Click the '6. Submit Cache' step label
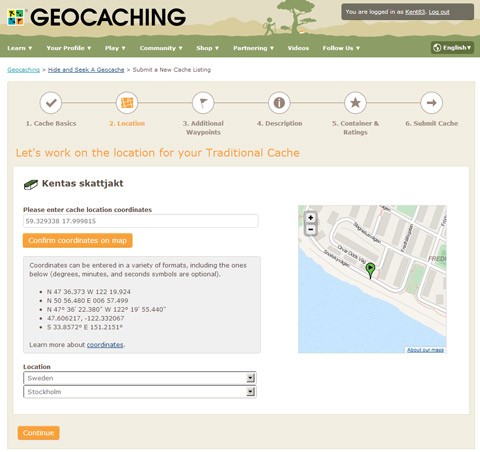This screenshot has height=452, width=480. (x=431, y=123)
